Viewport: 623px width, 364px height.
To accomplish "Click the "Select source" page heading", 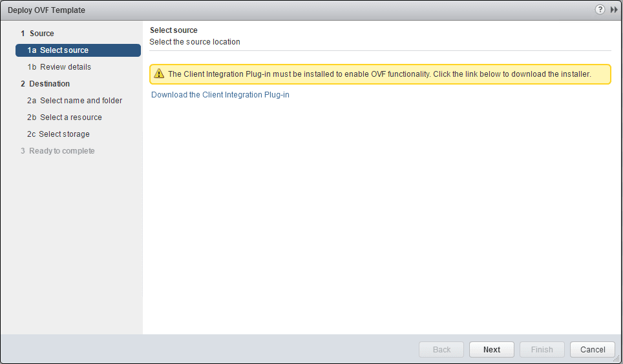I will click(x=174, y=30).
